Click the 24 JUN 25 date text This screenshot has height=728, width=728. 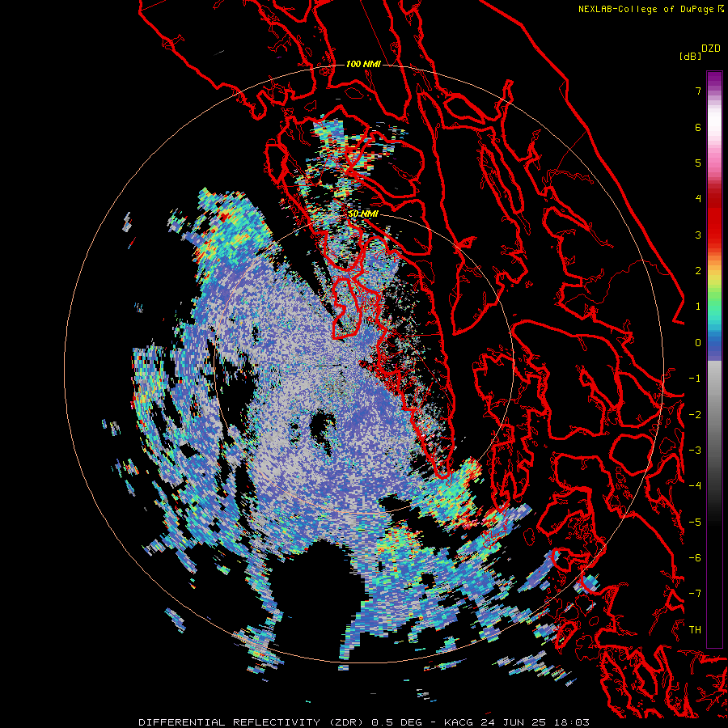coord(514,722)
